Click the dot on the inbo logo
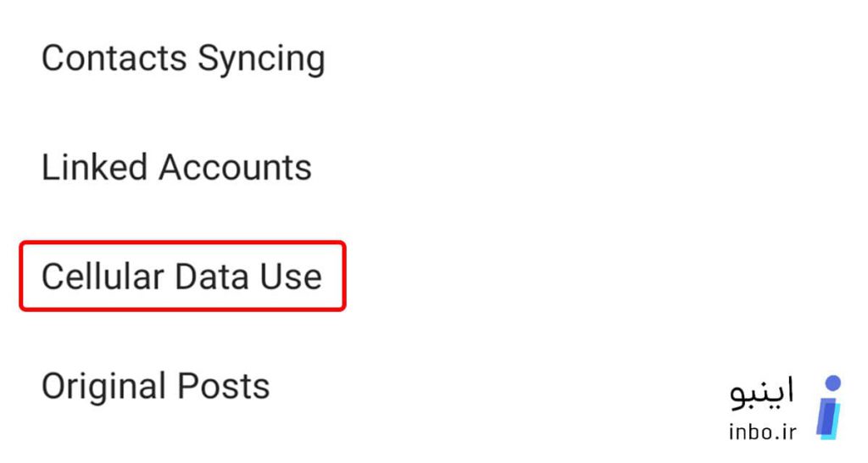 coord(832,383)
